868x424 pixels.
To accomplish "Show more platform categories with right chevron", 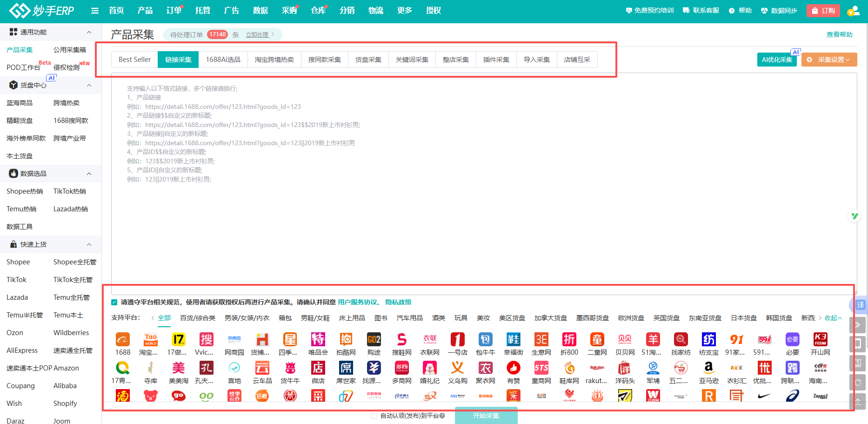I will [820, 318].
